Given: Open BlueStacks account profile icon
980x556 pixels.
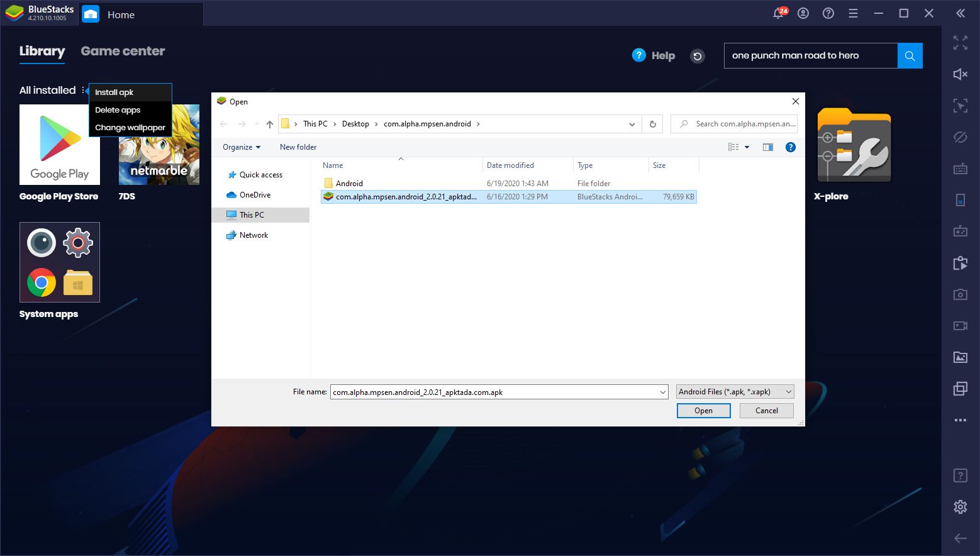Looking at the screenshot, I should click(x=803, y=13).
